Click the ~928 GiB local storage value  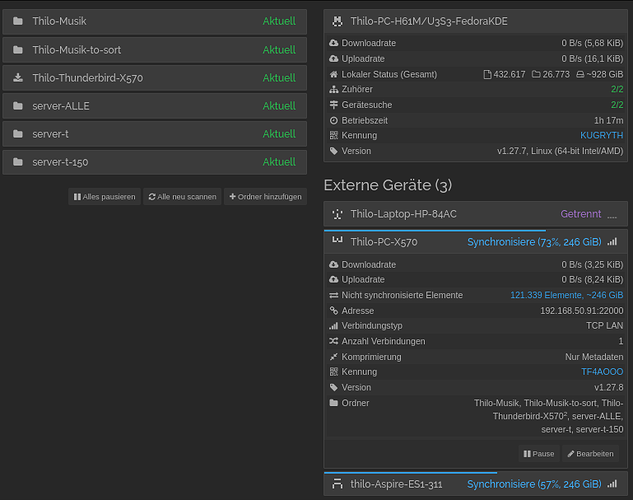pos(599,74)
